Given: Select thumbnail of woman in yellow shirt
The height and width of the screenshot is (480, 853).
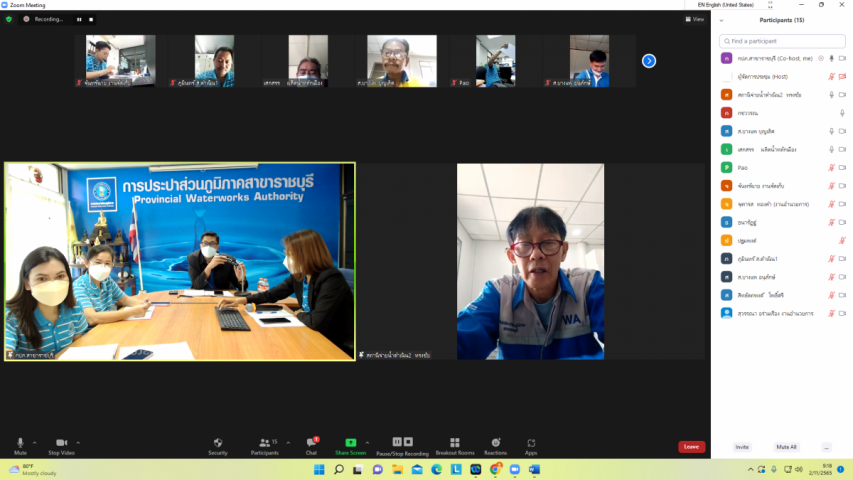Looking at the screenshot, I should pyautogui.click(x=401, y=61).
